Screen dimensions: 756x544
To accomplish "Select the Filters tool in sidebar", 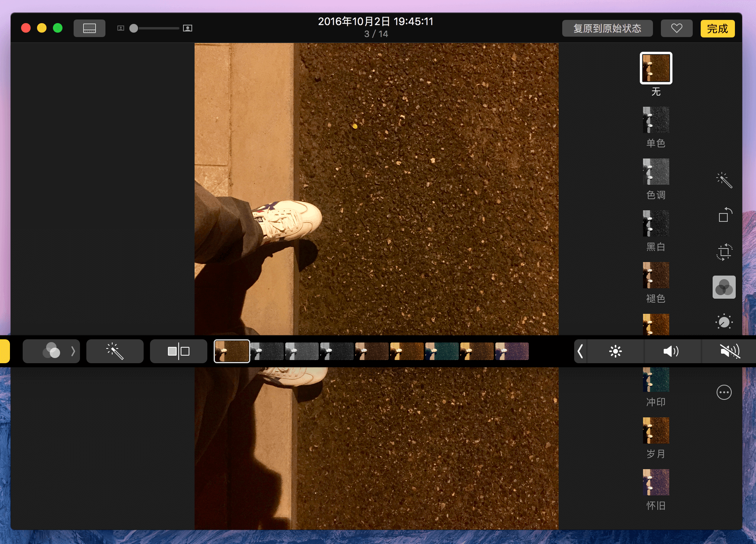I will click(x=724, y=287).
